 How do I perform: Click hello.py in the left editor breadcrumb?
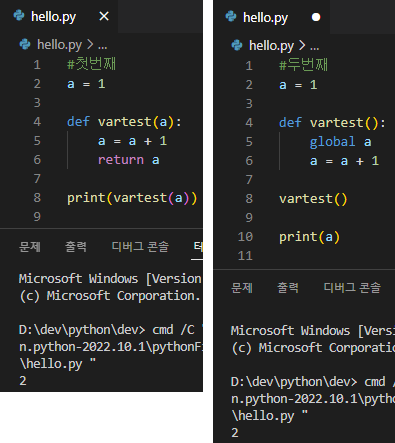click(x=59, y=44)
